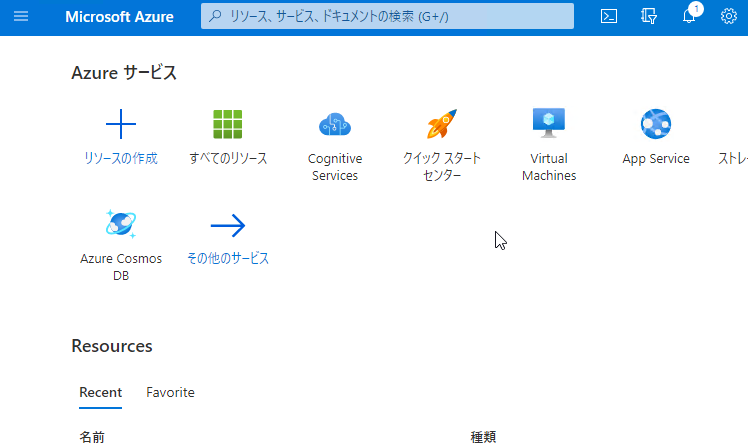Switch to the Favorite tab
Image resolution: width=748 pixels, height=447 pixels.
[170, 393]
